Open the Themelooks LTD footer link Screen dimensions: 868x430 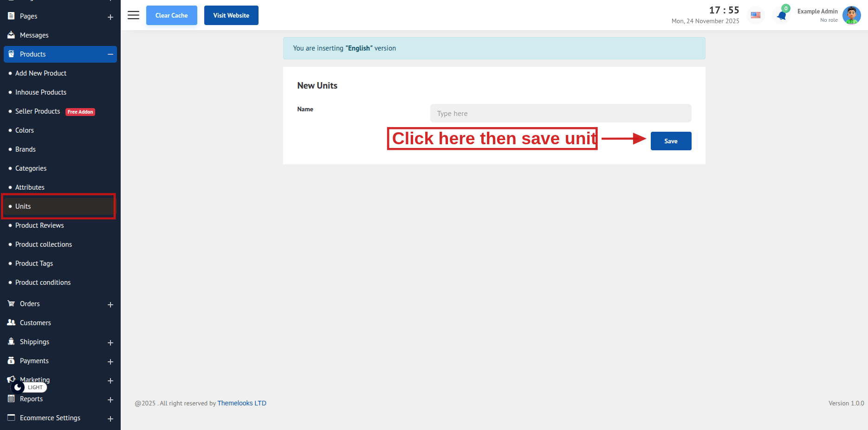tap(242, 403)
